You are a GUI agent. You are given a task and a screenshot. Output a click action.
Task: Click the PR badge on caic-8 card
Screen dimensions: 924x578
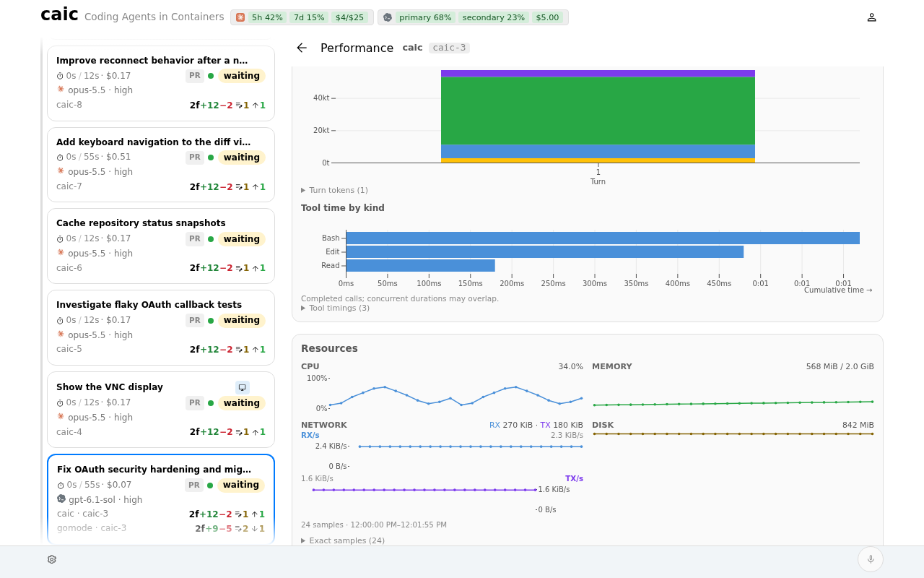click(x=195, y=76)
